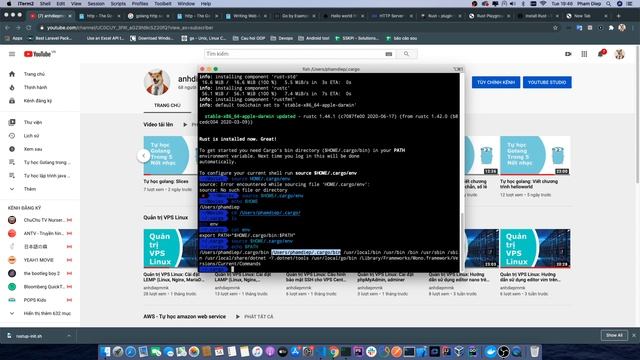Open Tự học lập trình java playlist

(x=47, y=176)
